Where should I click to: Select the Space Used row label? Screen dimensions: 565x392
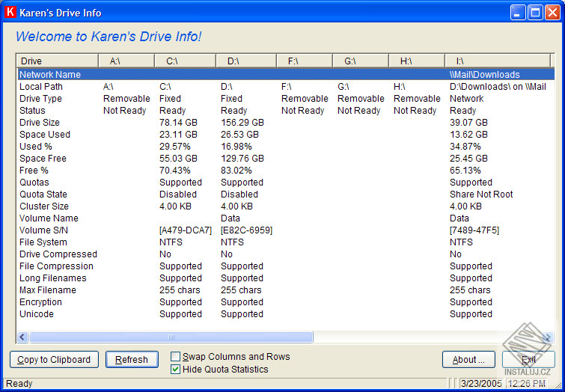(45, 135)
